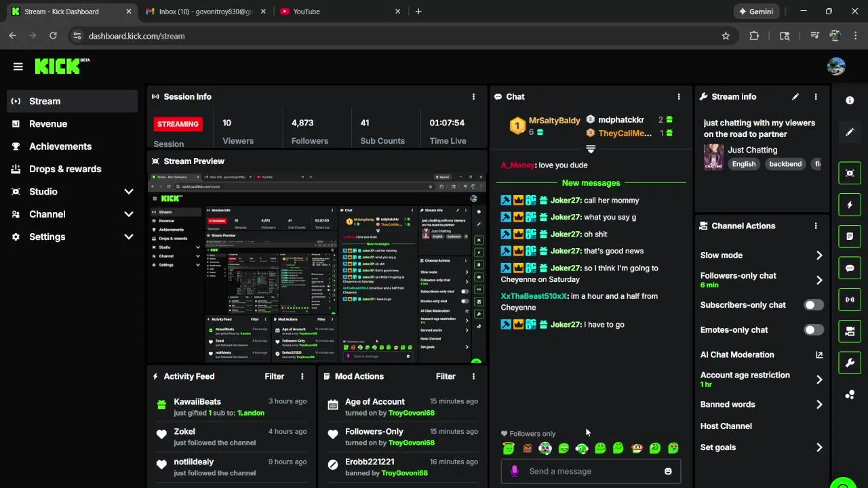Open Set goals chevron
Screen dimensions: 868x488
(819, 447)
